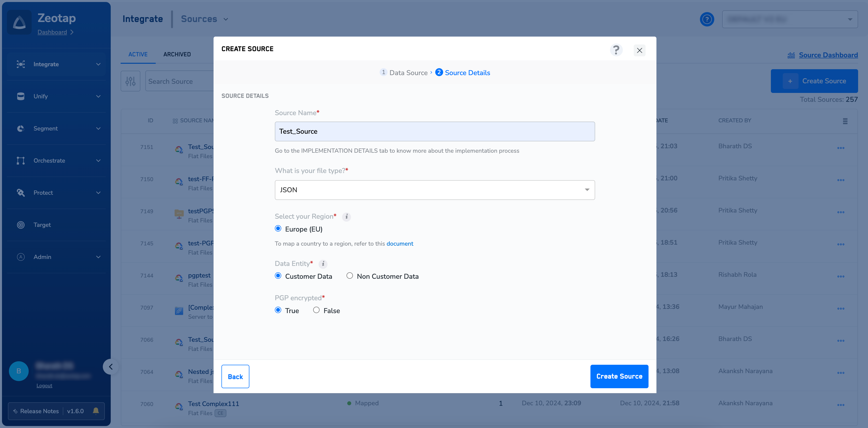Click the notification bell icon
The height and width of the screenshot is (428, 868).
pos(96,411)
